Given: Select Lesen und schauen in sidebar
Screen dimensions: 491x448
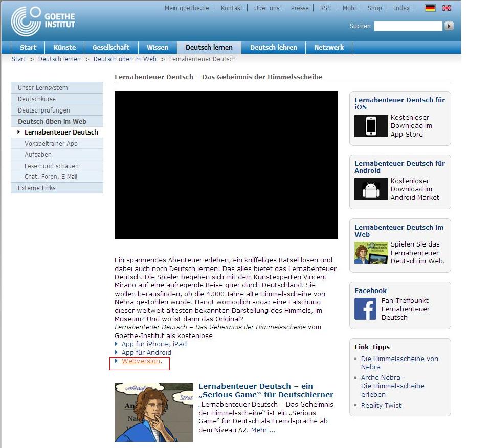Looking at the screenshot, I should pos(57,166).
